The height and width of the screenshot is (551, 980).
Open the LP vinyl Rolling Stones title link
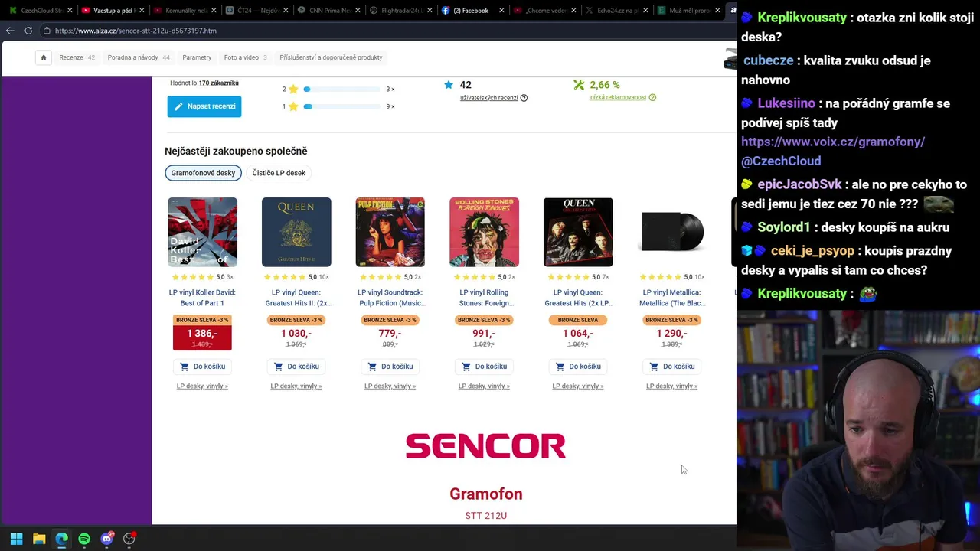[x=484, y=298]
